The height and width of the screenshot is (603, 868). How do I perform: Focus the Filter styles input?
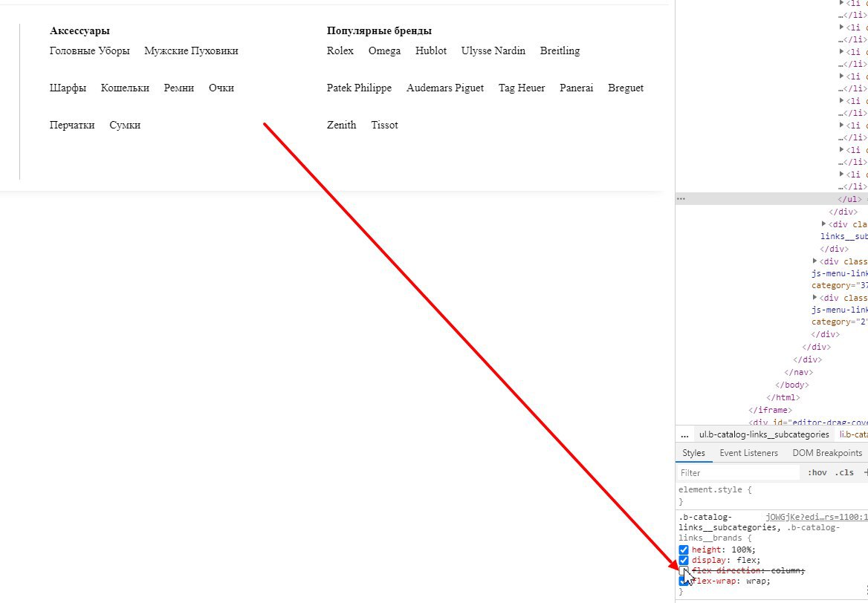pos(739,472)
